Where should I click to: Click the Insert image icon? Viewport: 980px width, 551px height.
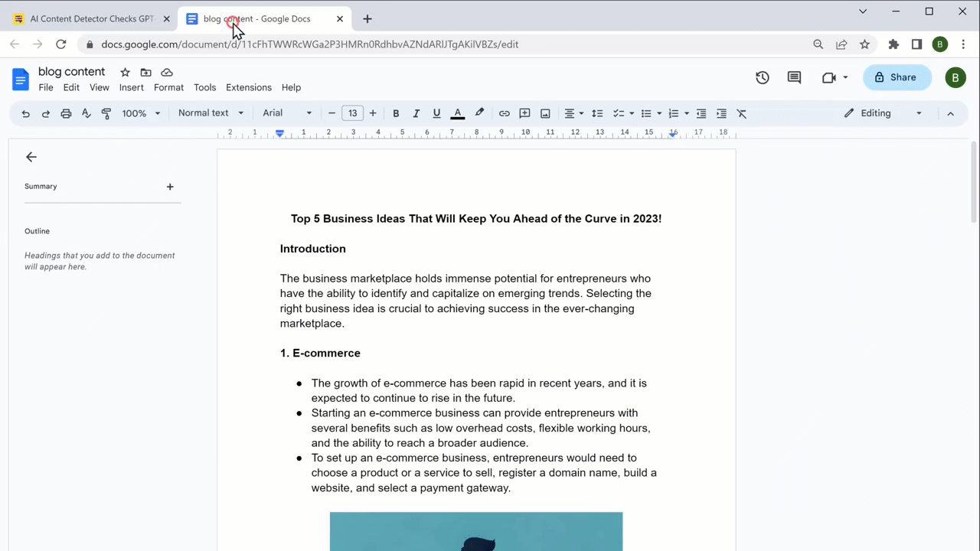tap(545, 113)
